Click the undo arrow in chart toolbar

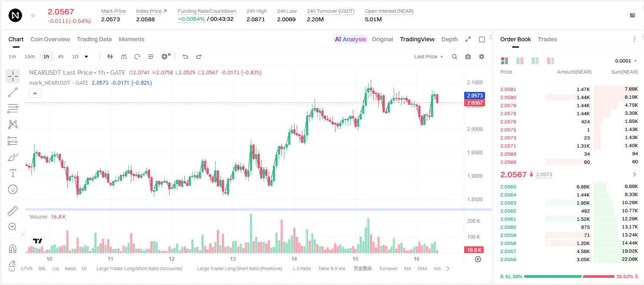(185, 57)
